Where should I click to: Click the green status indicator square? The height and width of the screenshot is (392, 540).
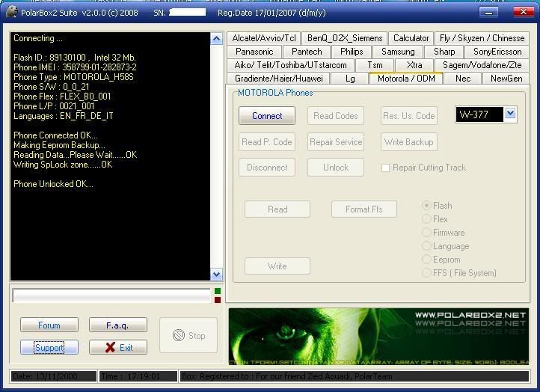pyautogui.click(x=218, y=291)
